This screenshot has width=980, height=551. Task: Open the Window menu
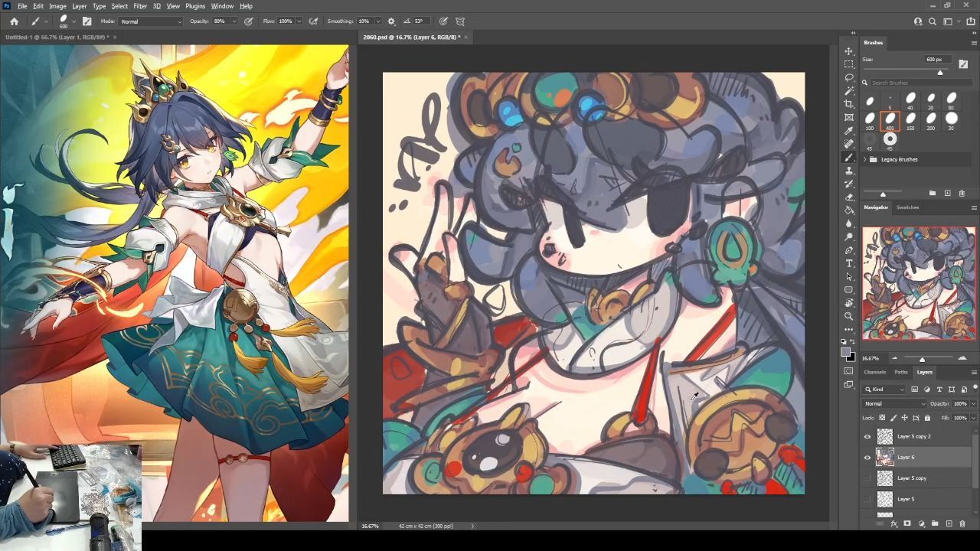[x=222, y=6]
